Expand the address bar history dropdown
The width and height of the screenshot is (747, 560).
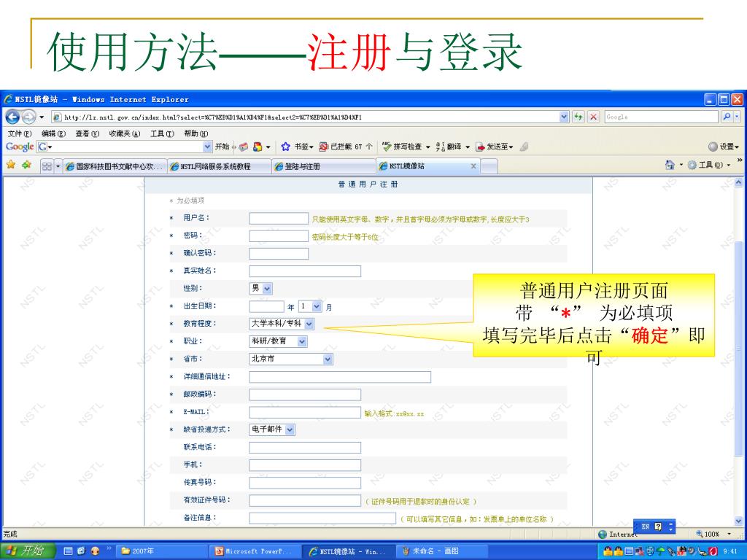pyautogui.click(x=564, y=117)
